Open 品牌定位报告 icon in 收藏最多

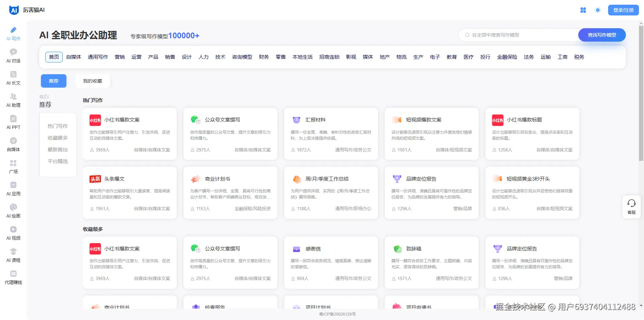[497, 249]
